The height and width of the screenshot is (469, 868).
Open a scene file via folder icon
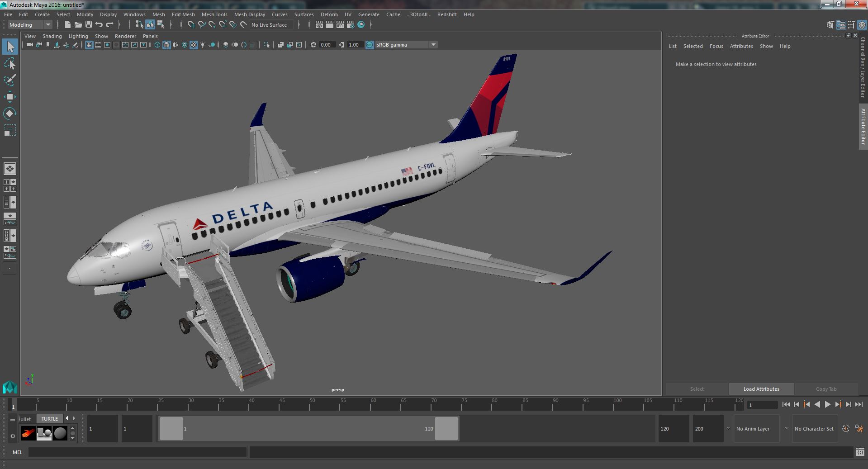click(78, 25)
